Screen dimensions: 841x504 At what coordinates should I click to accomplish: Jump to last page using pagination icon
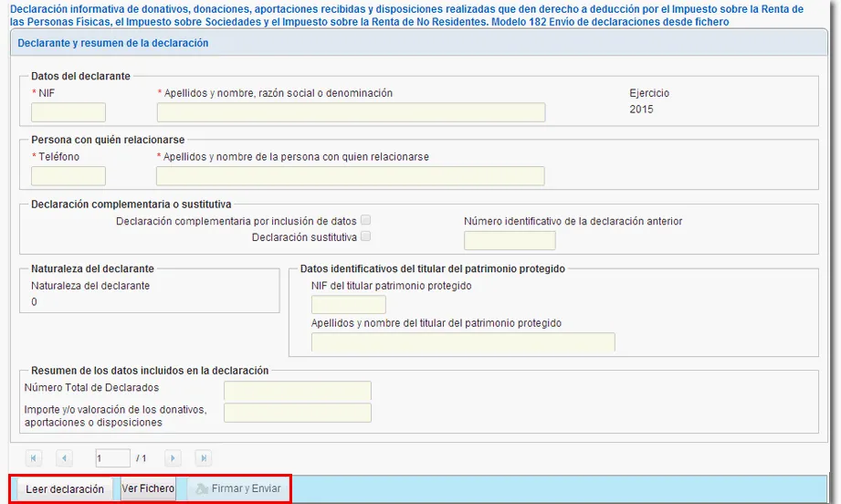pyautogui.click(x=204, y=457)
